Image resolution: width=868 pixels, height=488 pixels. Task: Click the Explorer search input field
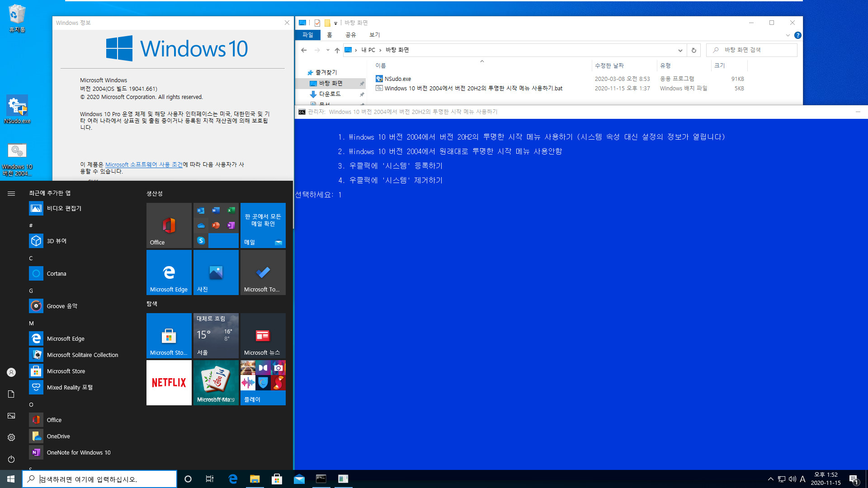[751, 49]
